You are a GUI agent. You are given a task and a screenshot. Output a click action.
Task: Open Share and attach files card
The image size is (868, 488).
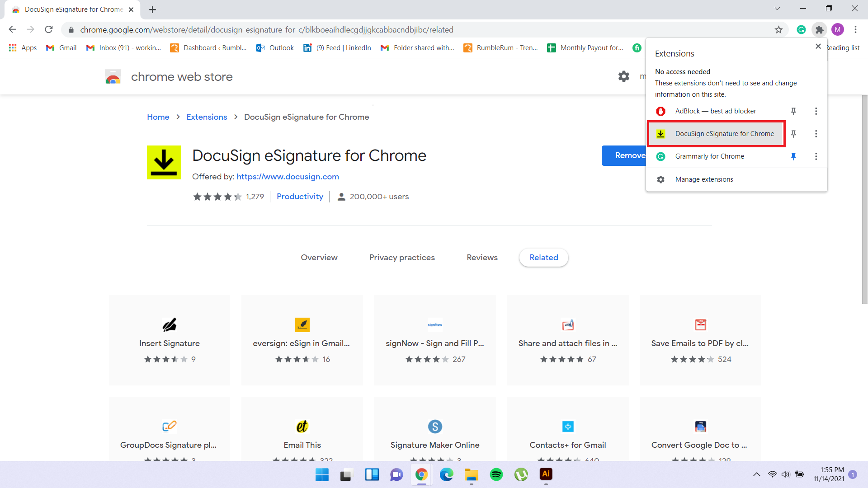click(568, 340)
